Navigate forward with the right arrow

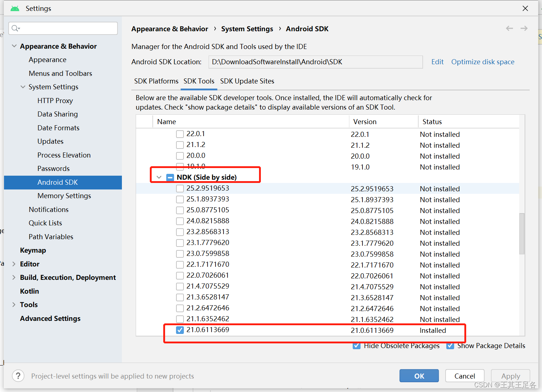(x=524, y=28)
